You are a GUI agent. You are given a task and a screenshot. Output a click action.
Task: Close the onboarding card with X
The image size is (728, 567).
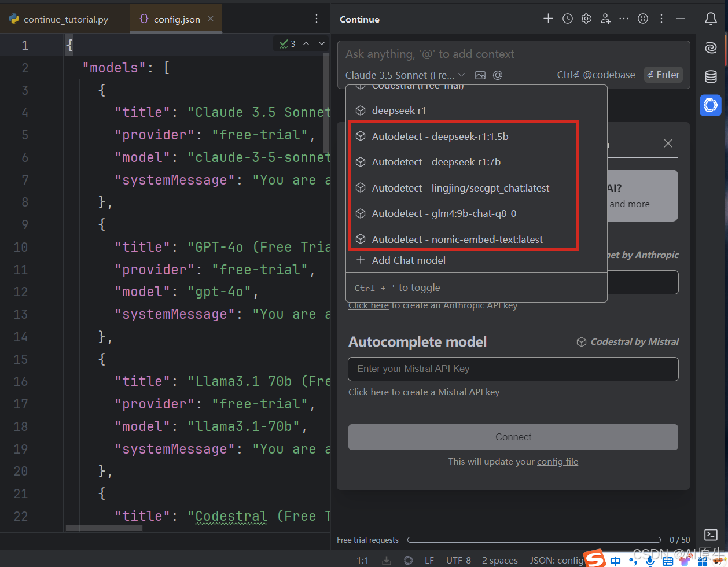[668, 143]
